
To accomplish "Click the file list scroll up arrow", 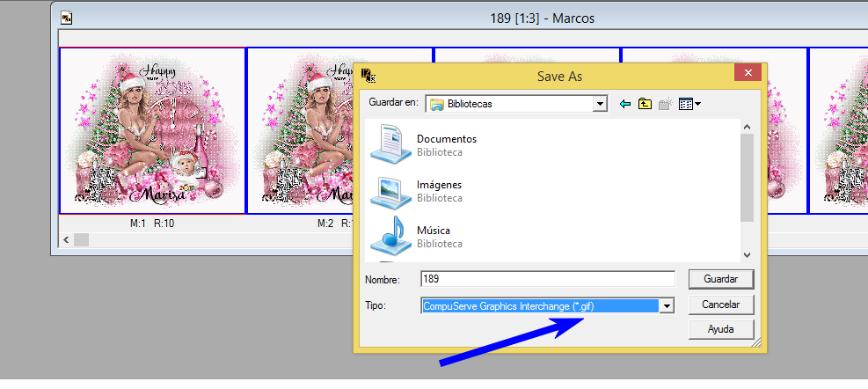I will (747, 127).
